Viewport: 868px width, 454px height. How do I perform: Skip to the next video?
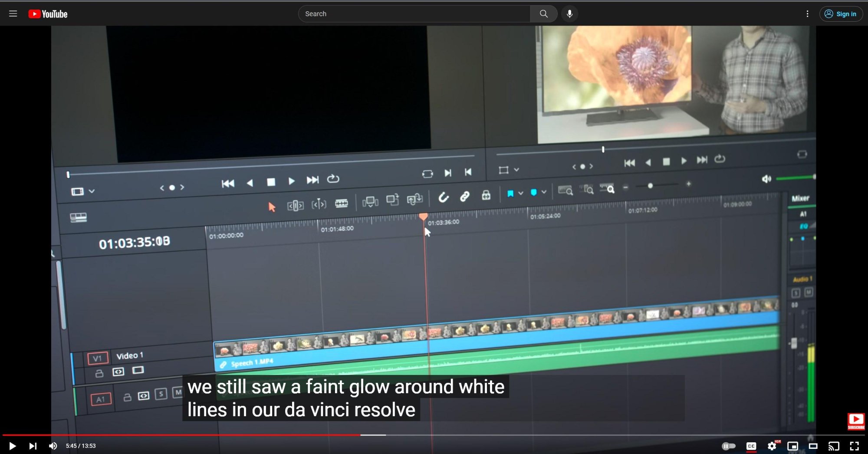point(33,446)
